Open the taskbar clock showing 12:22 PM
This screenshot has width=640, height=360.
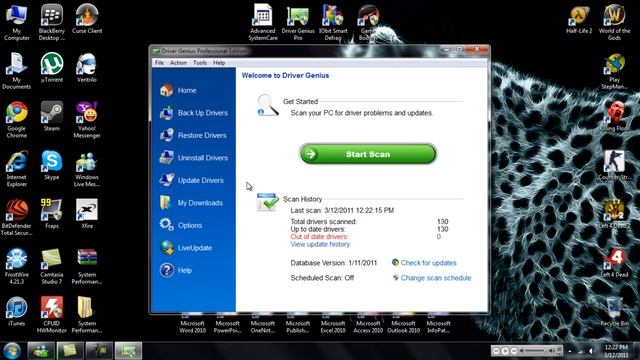(616, 351)
